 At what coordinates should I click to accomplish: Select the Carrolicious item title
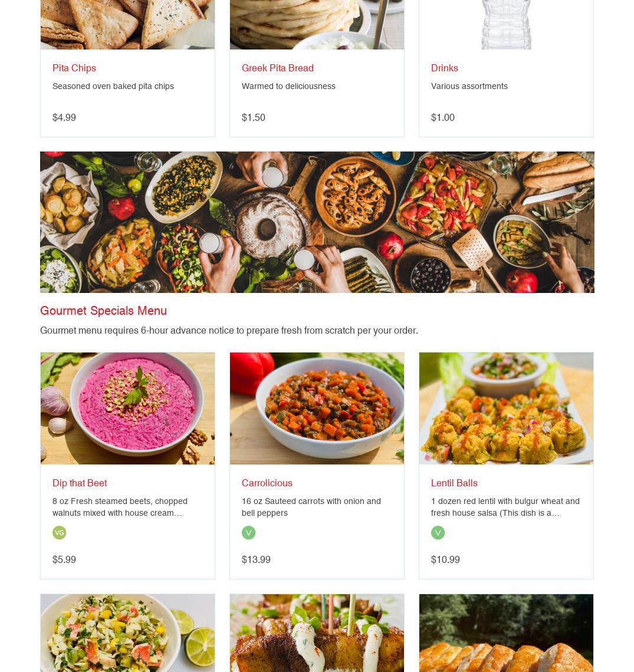(267, 483)
